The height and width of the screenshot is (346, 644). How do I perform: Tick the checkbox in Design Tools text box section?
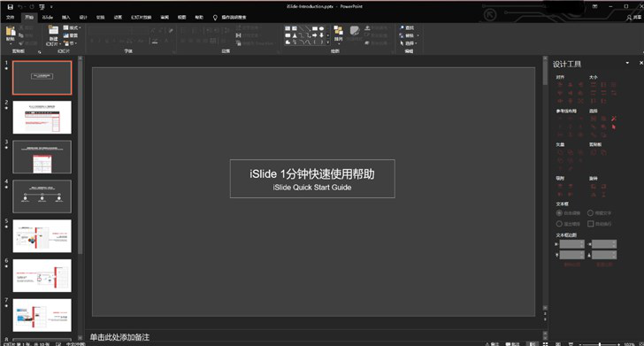click(591, 224)
